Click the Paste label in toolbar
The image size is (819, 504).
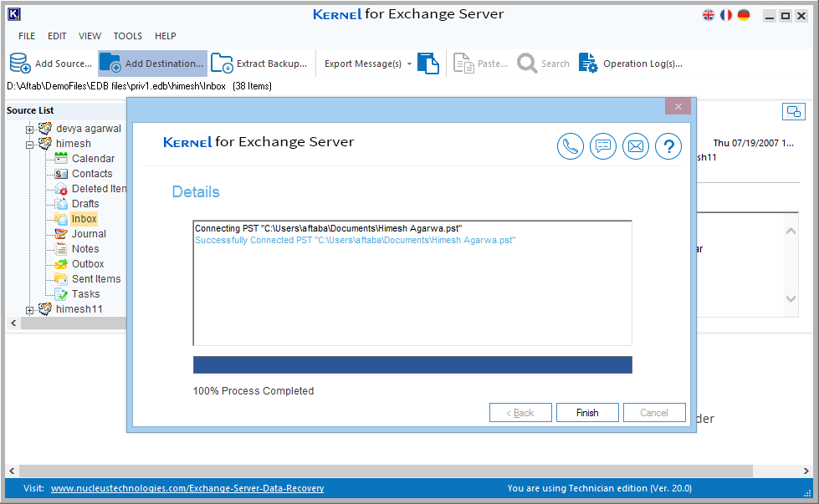pos(493,64)
